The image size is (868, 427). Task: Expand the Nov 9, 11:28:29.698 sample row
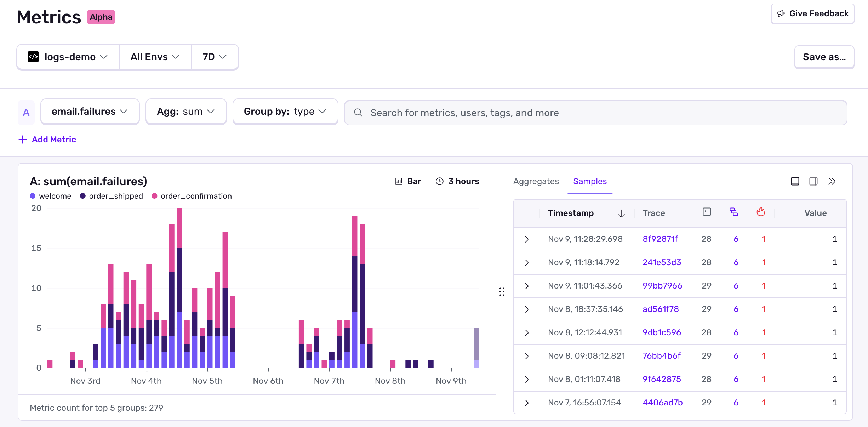pyautogui.click(x=527, y=239)
